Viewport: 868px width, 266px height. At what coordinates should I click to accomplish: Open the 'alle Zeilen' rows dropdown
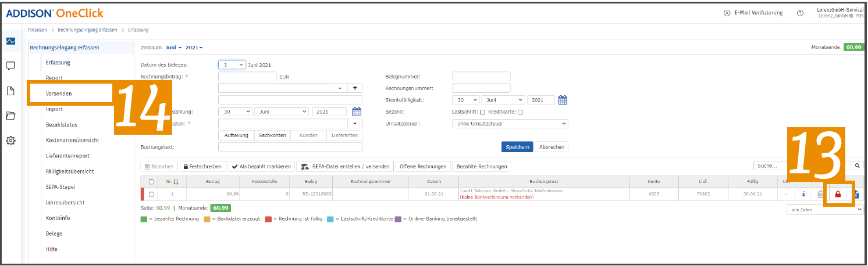(x=824, y=210)
